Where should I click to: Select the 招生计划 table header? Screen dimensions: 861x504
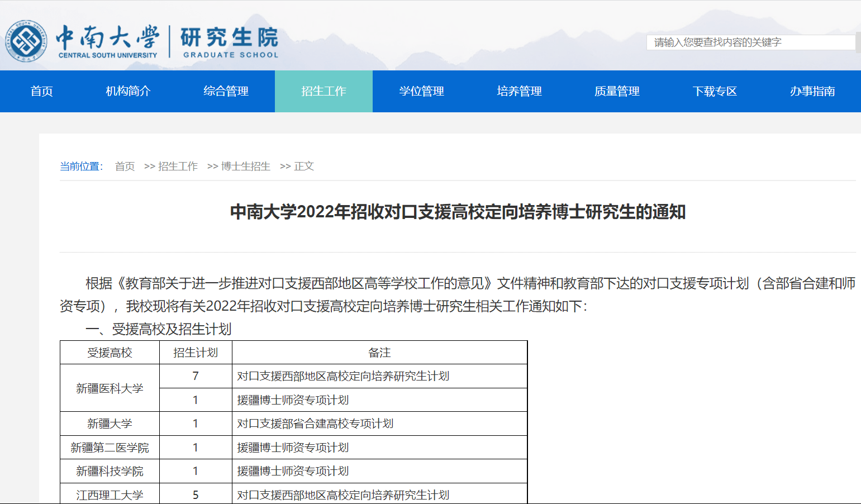196,353
